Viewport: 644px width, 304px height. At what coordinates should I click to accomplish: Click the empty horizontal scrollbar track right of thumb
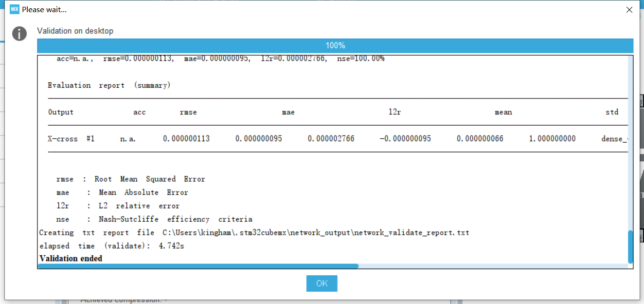coord(491,266)
